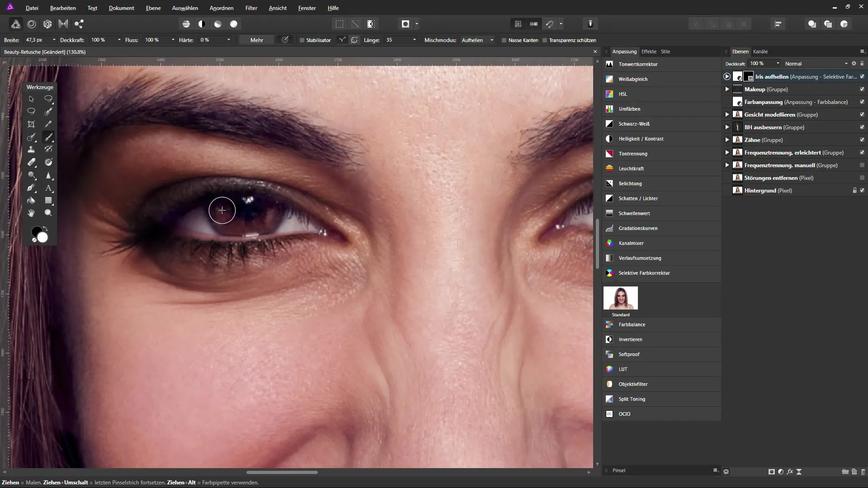
Task: Open the Breite value dropdown arrow
Action: tap(54, 40)
